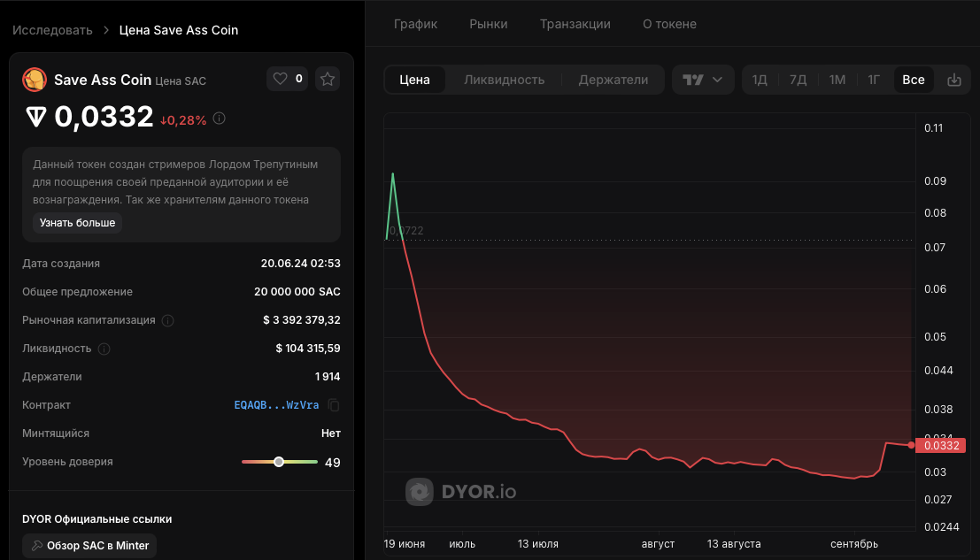The image size is (980, 560).
Task: Expand description with Узнать больше
Action: point(77,223)
